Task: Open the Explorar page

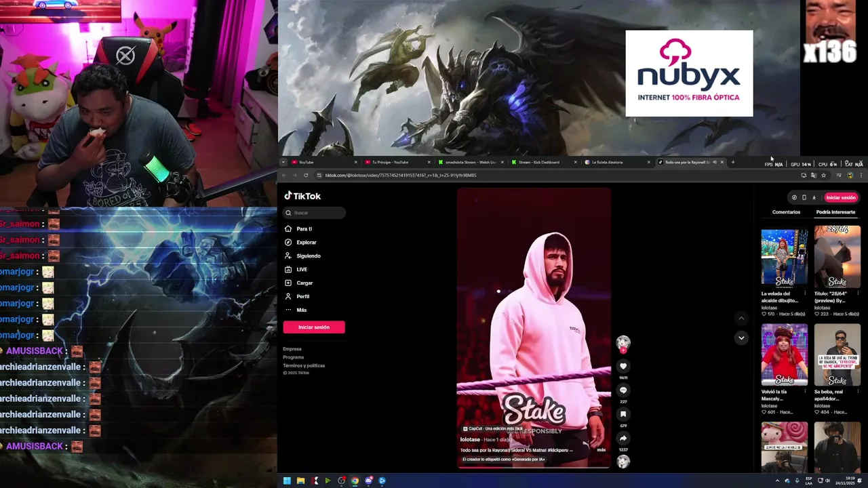Action: (x=300, y=243)
